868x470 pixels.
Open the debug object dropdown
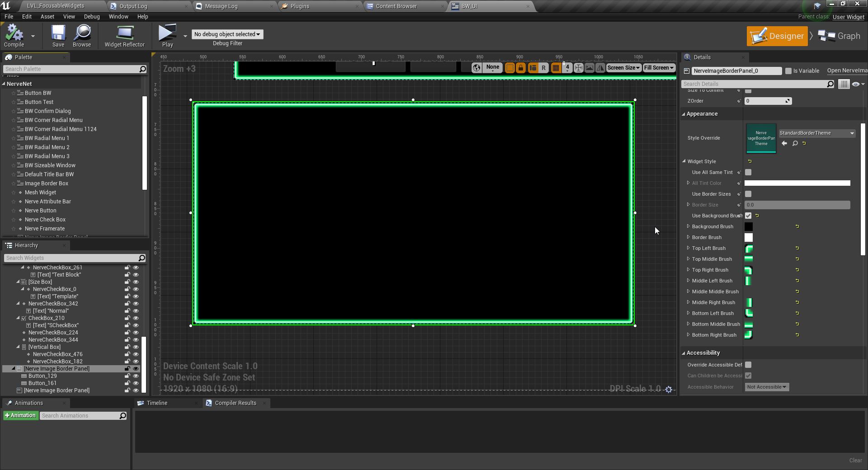point(227,34)
